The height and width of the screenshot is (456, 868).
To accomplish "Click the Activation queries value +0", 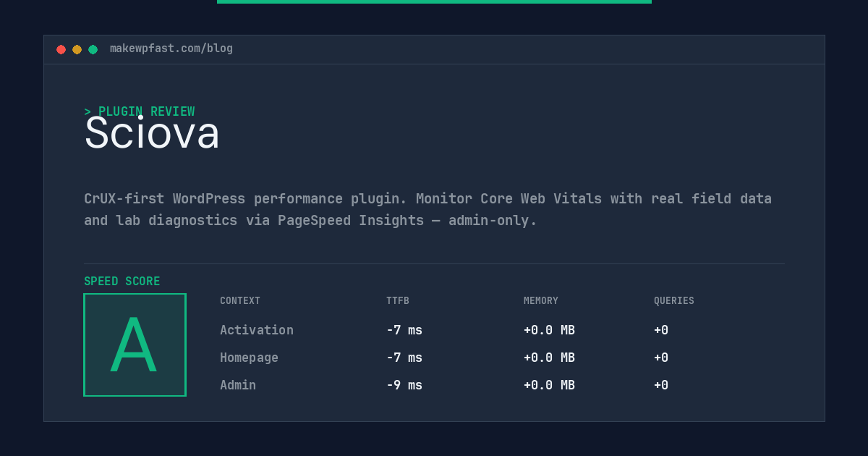I will tap(661, 330).
